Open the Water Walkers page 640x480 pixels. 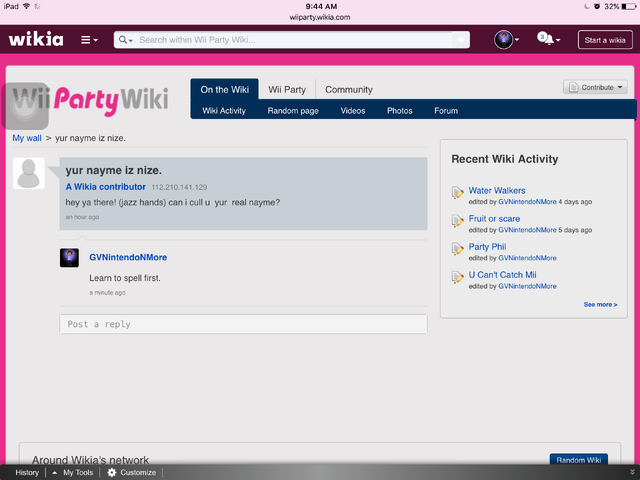[497, 190]
